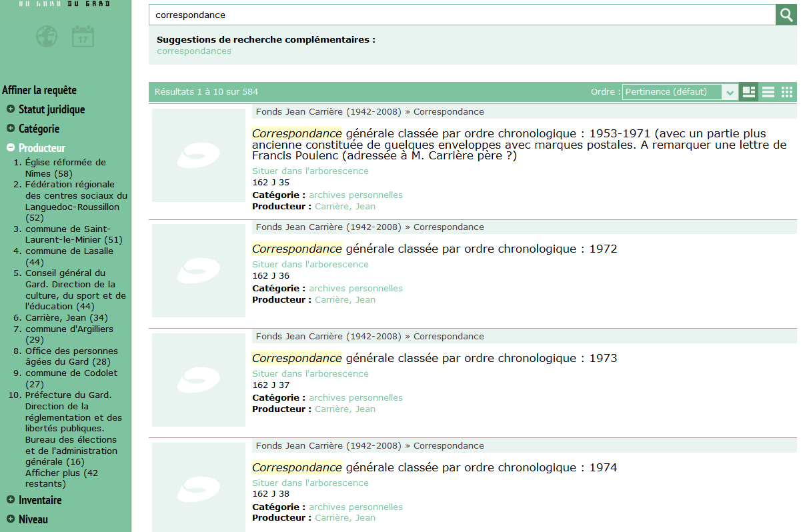
Task: Click the globe icon in the sidebar
Action: click(x=46, y=37)
